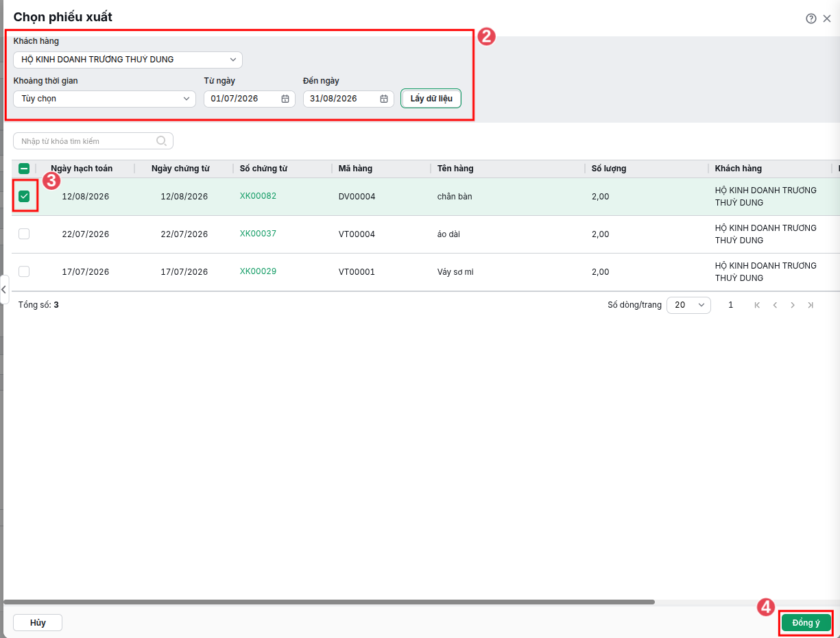Select the DV00004 item code cell

[357, 197]
